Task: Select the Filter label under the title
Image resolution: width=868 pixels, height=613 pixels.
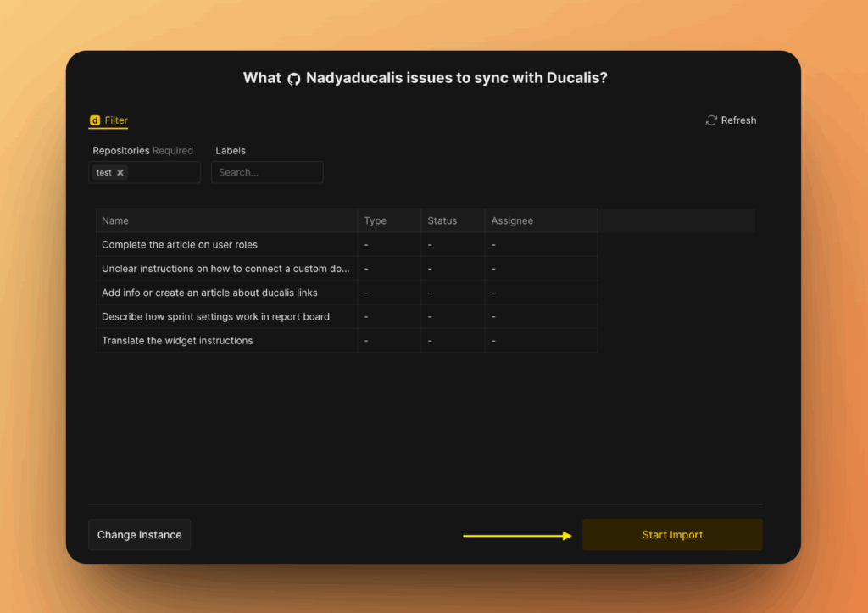Action: 115,120
